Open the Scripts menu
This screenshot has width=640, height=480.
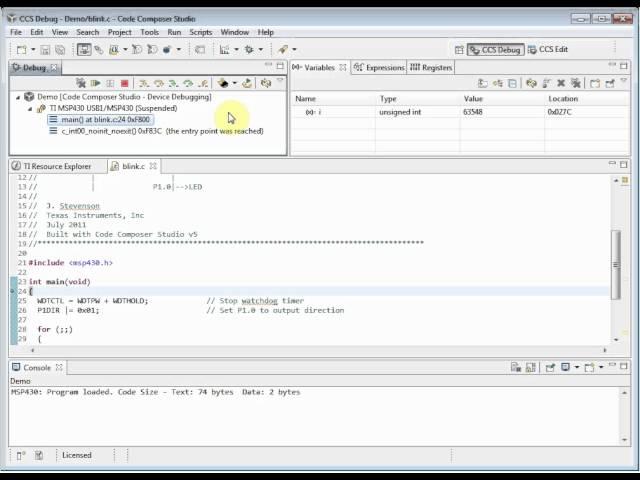coord(200,32)
